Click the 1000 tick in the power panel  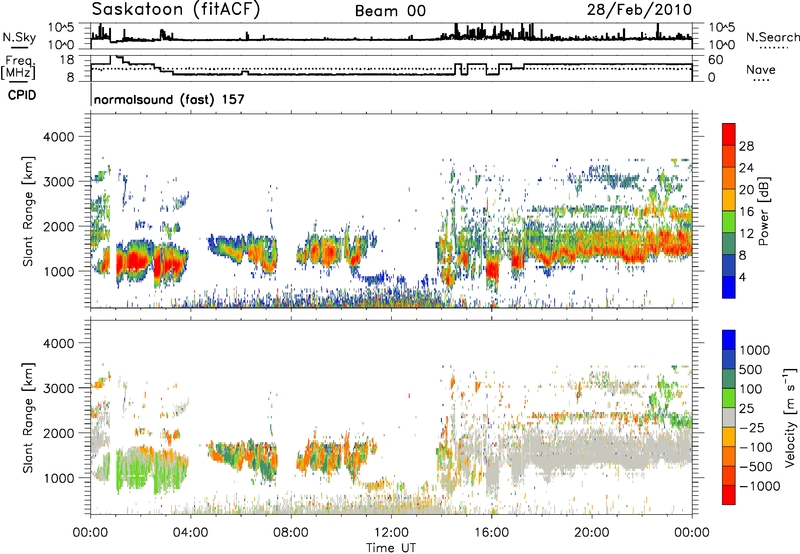[59, 271]
